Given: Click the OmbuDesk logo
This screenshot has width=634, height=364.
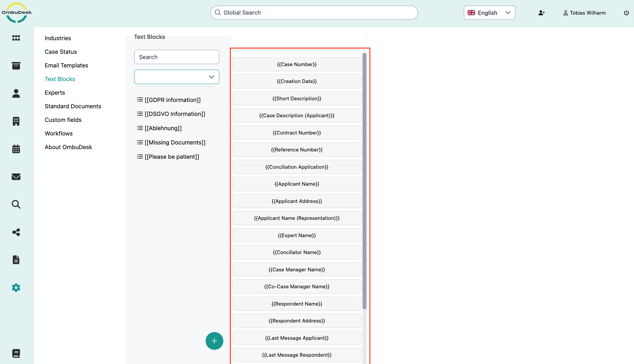Looking at the screenshot, I should (x=17, y=13).
